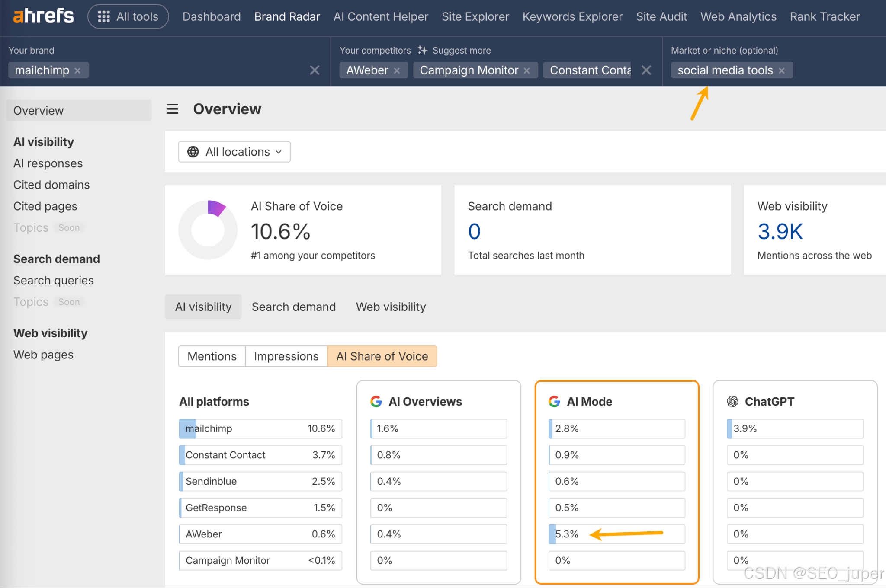Click the AI Mode Google icon
The width and height of the screenshot is (886, 588).
click(554, 402)
